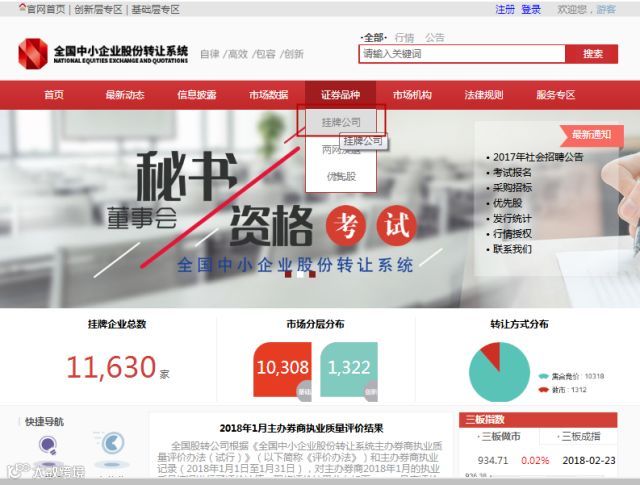The image size is (640, 485).
Task: Click the 最新通知 ribbon header
Action: coord(591,135)
